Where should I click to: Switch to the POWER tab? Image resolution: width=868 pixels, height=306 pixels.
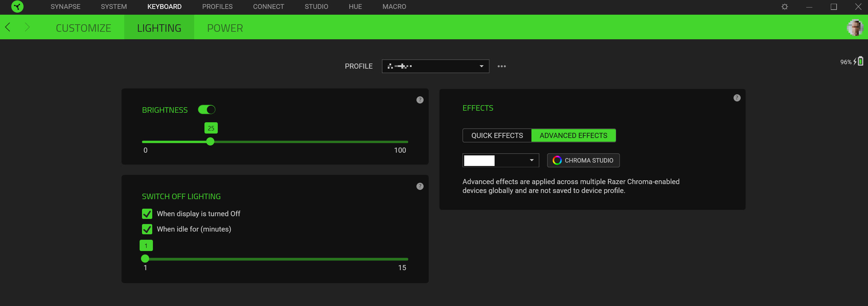coord(225,28)
